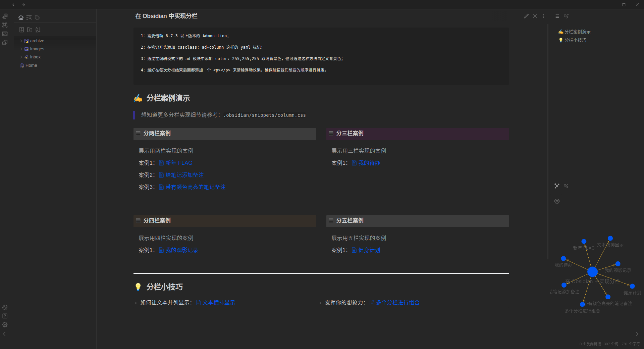Select the central graph node 在 Obsidian 中实现分栏
This screenshot has width=644, height=349.
coord(592,272)
